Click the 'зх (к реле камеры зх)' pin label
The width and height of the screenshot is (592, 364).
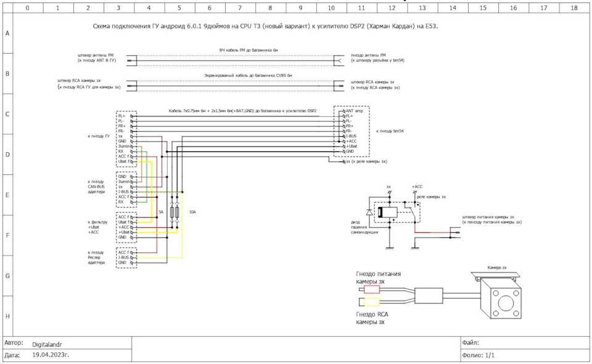[366, 161]
